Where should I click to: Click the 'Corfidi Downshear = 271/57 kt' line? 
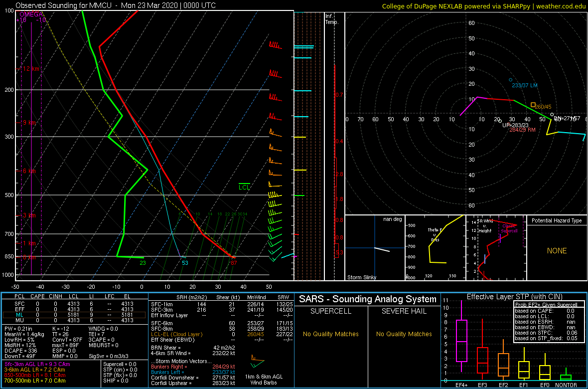[x=193, y=378]
